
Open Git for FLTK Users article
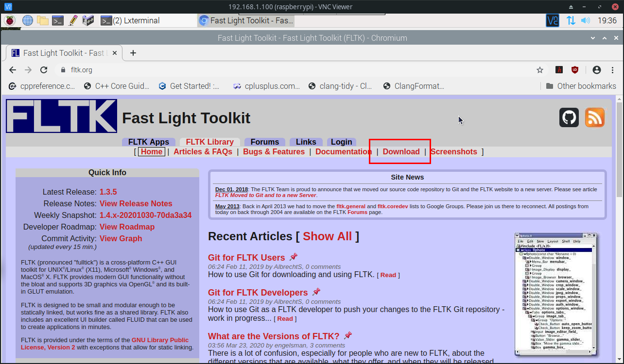[246, 258]
